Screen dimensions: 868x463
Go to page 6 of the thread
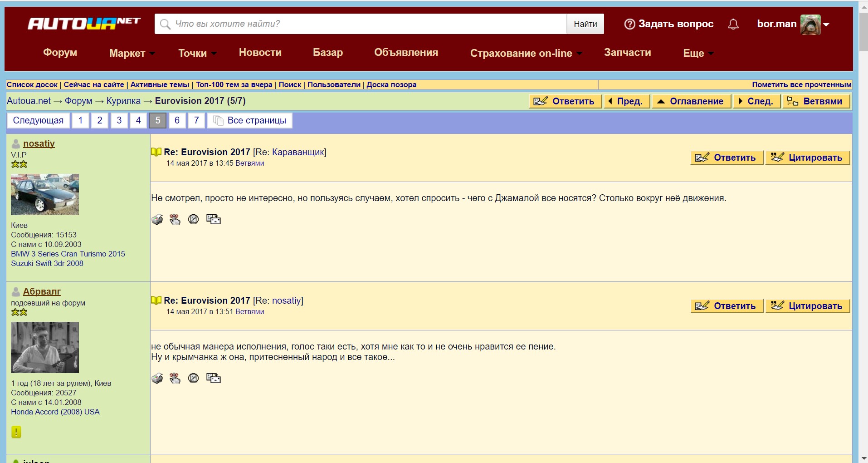(177, 120)
